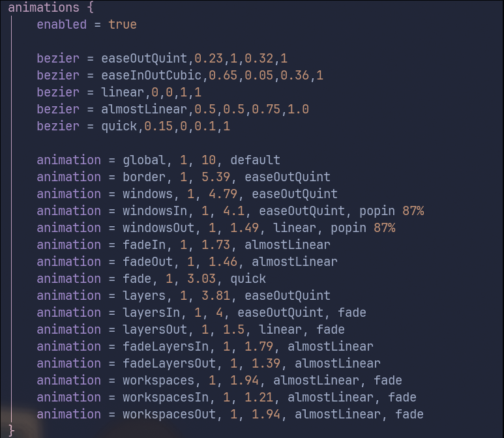Click the 'enabled' setting name

pyautogui.click(x=61, y=25)
